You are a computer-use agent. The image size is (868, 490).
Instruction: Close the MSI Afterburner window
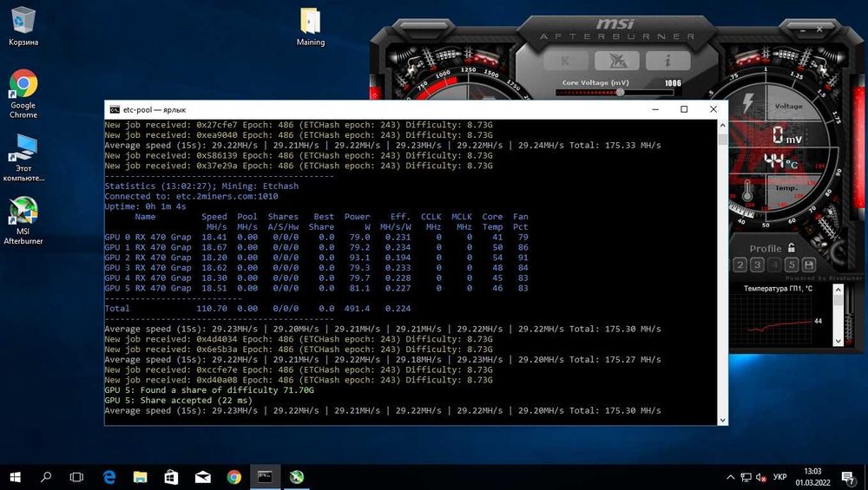coord(819,29)
